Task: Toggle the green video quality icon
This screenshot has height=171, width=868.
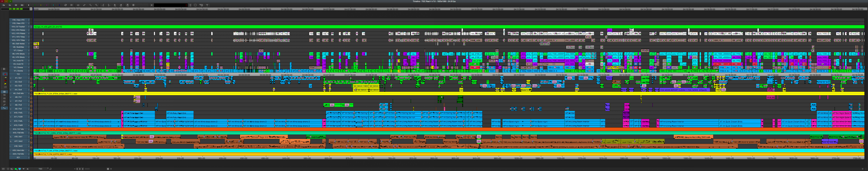Action: click(16, 169)
